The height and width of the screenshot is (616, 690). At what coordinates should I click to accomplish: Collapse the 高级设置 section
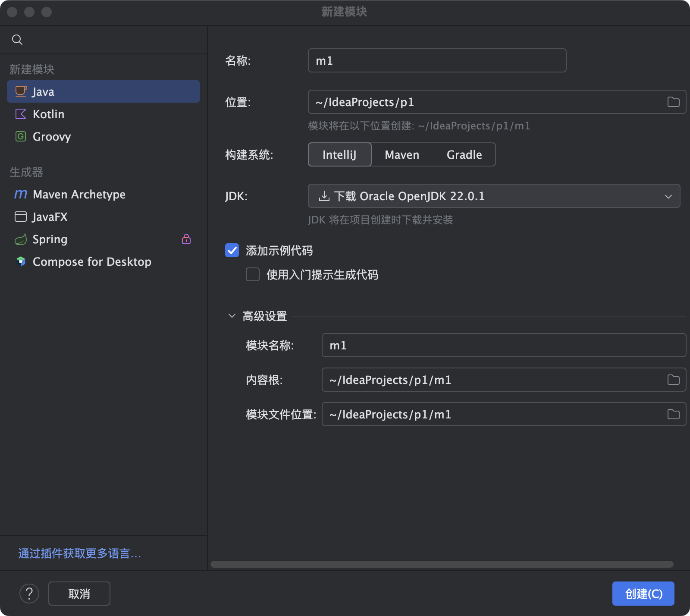[232, 316]
